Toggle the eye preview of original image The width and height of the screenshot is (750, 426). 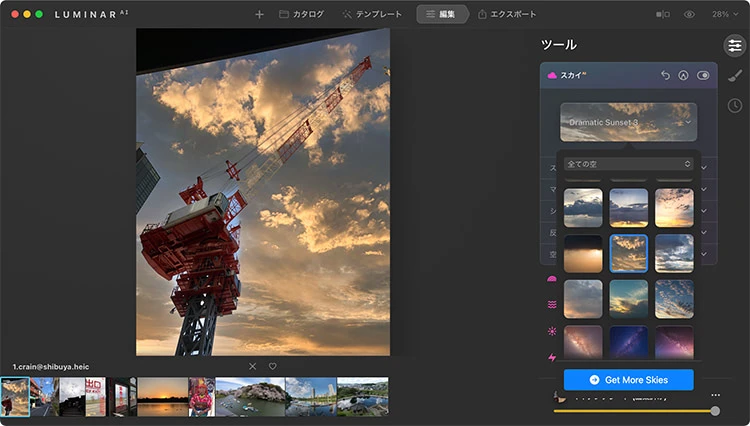pos(689,15)
